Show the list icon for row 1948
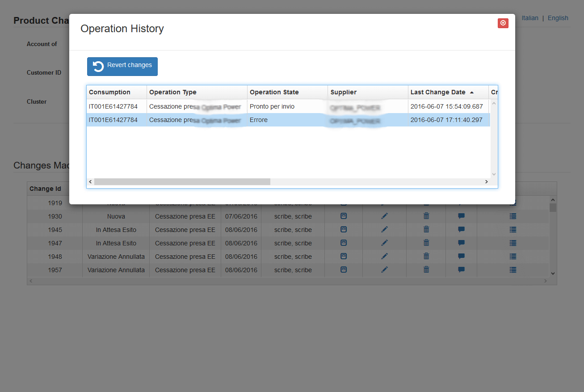This screenshot has width=584, height=392. (x=513, y=257)
